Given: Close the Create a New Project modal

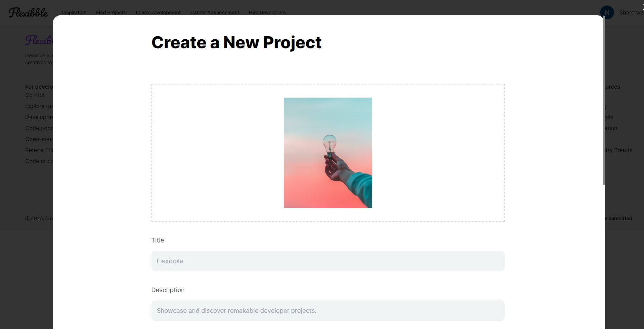Looking at the screenshot, I should coord(642,6).
